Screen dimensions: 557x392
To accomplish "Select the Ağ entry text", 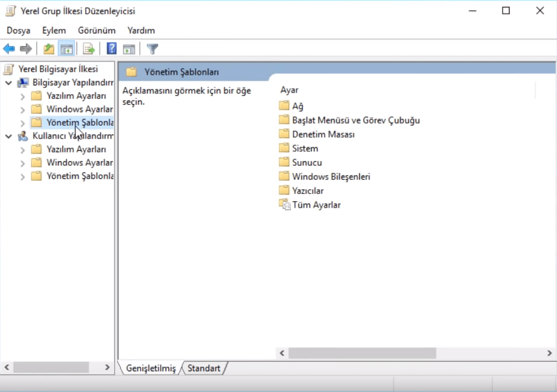I will (298, 106).
